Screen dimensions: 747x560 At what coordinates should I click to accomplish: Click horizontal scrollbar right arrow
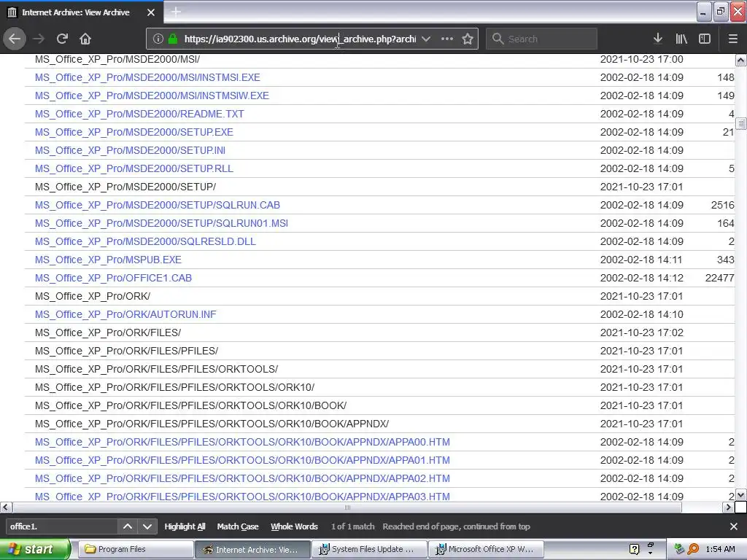tap(728, 507)
